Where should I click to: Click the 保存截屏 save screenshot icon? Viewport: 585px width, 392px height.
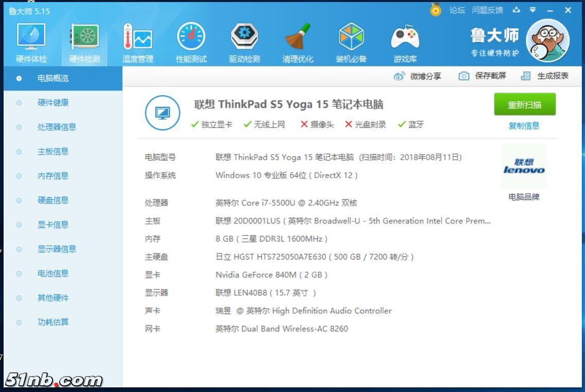coord(464,75)
